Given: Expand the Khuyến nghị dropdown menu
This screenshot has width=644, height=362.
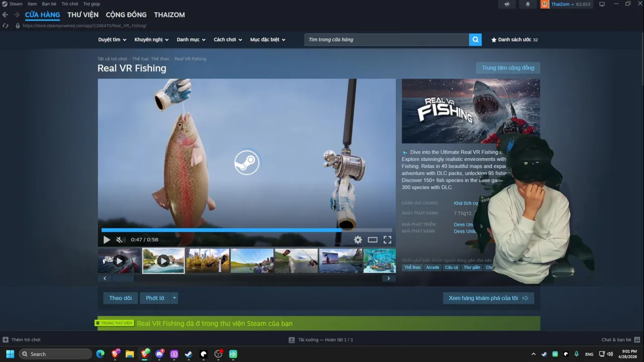Looking at the screenshot, I should tap(151, 40).
